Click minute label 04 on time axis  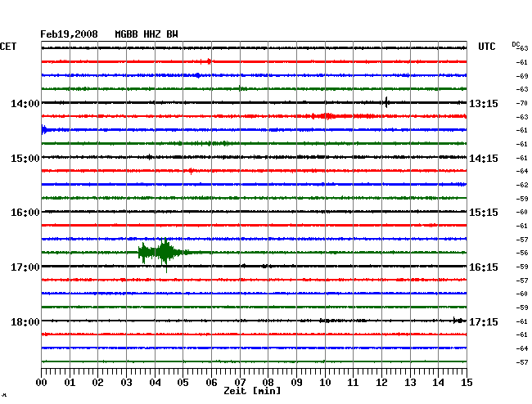tap(155, 383)
